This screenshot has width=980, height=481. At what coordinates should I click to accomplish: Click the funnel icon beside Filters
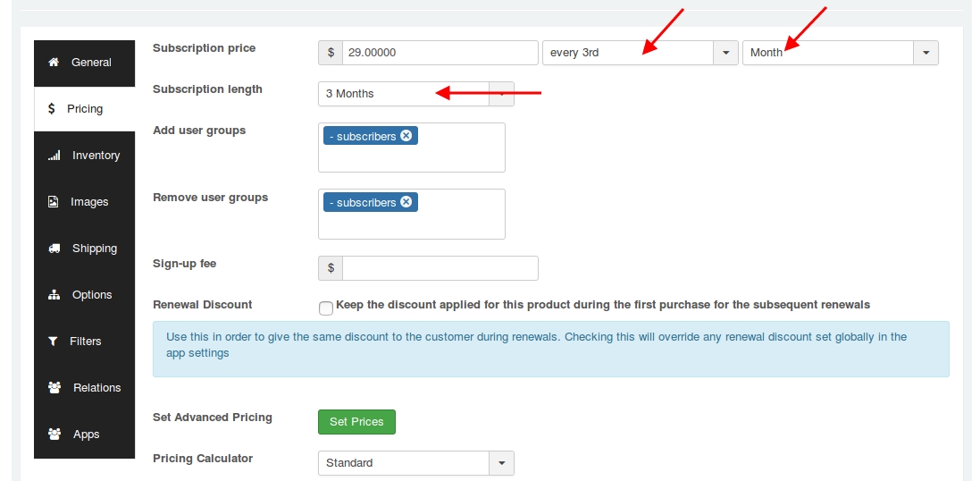[54, 342]
